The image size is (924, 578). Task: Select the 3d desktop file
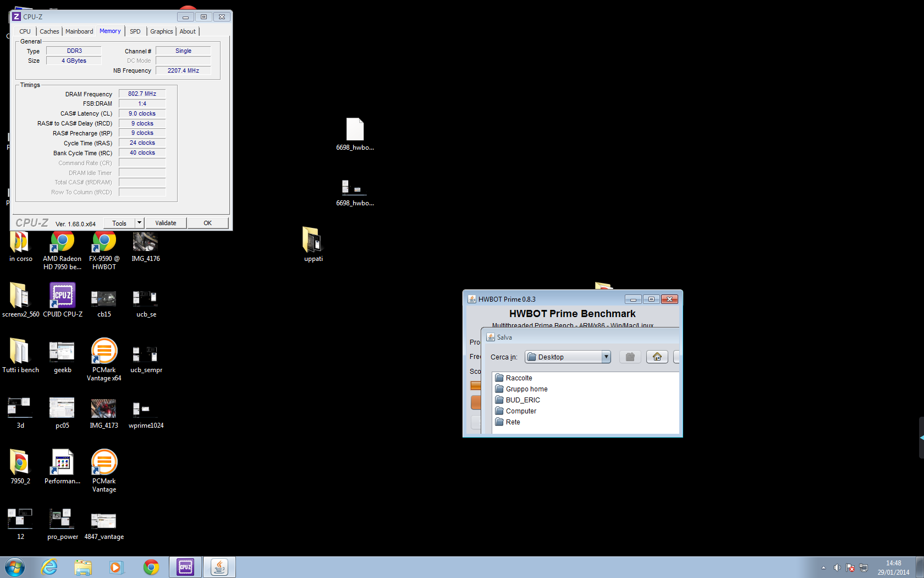[20, 413]
